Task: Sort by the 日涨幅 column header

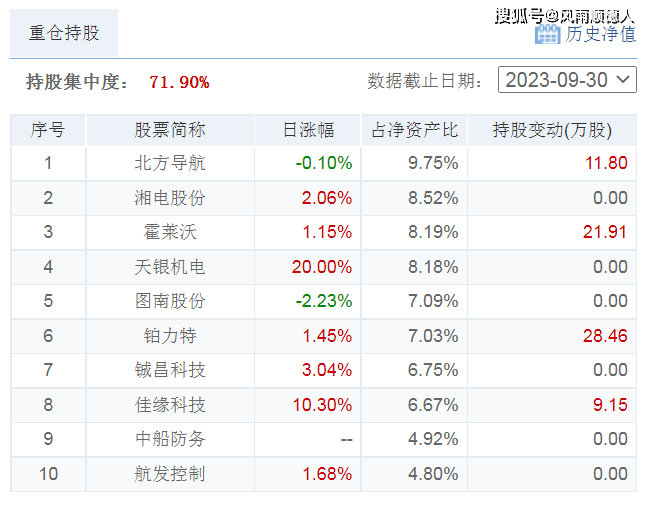Action: (x=307, y=130)
